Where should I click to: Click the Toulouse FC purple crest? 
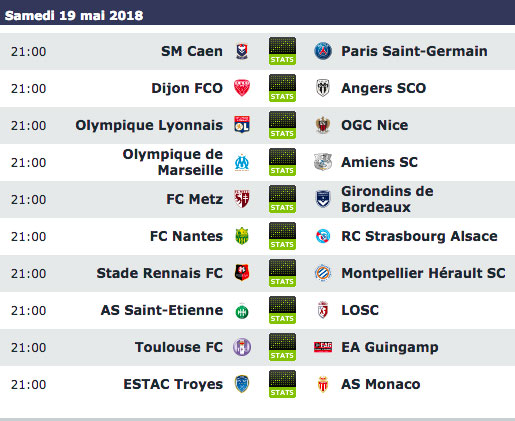(242, 347)
